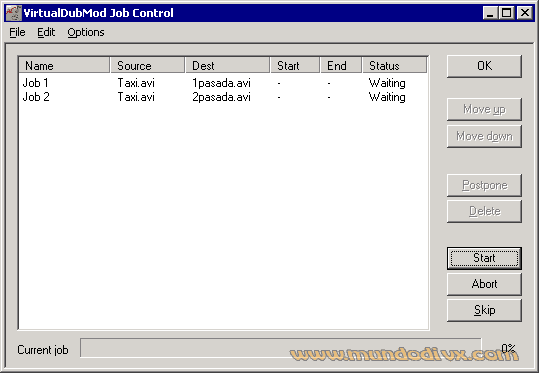Image resolution: width=539 pixels, height=373 pixels.
Task: Abort the current job
Action: click(x=484, y=284)
